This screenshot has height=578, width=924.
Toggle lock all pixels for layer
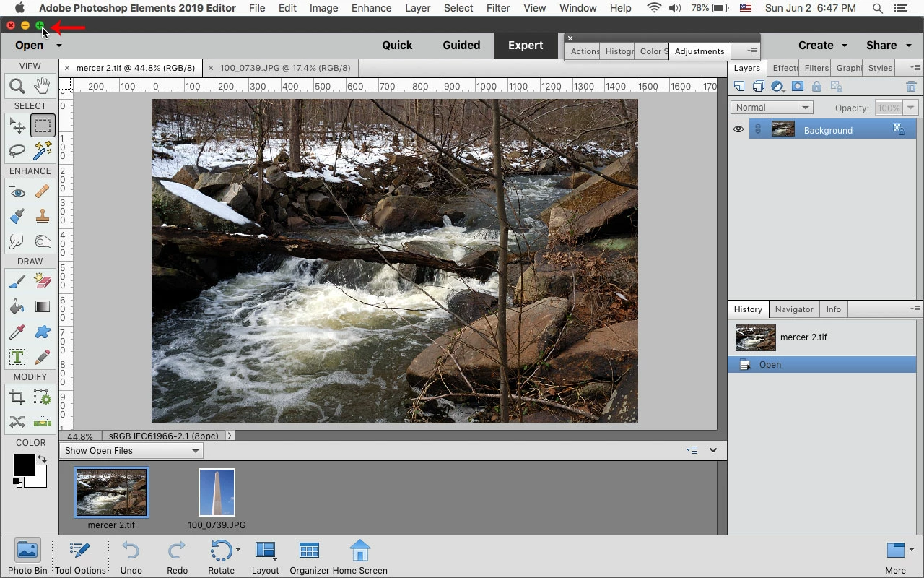(816, 87)
